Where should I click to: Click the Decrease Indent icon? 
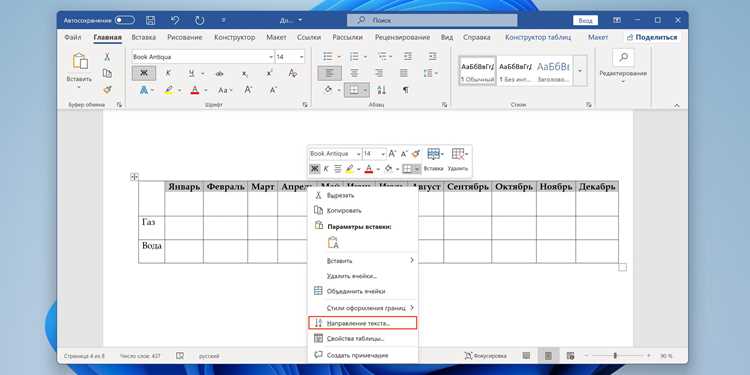[408, 57]
